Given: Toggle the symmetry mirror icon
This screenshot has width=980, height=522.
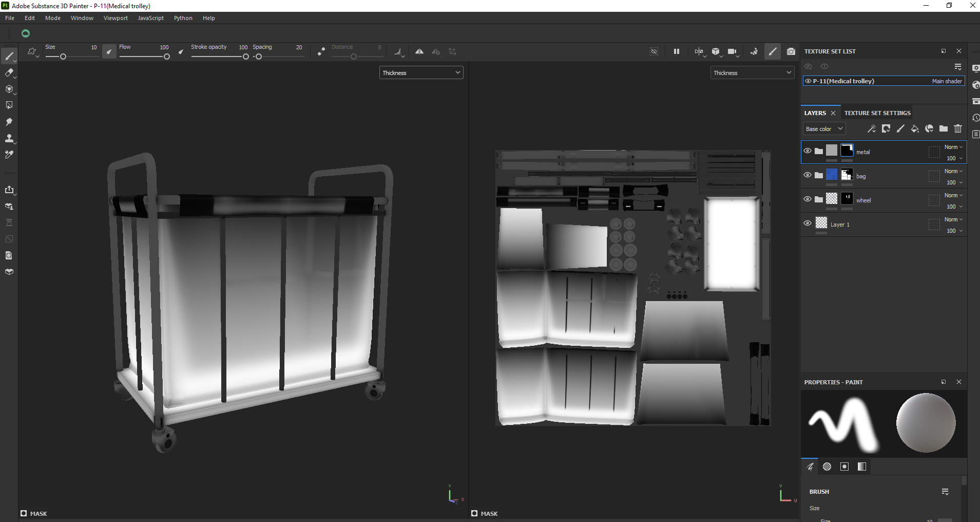Looking at the screenshot, I should pos(419,51).
